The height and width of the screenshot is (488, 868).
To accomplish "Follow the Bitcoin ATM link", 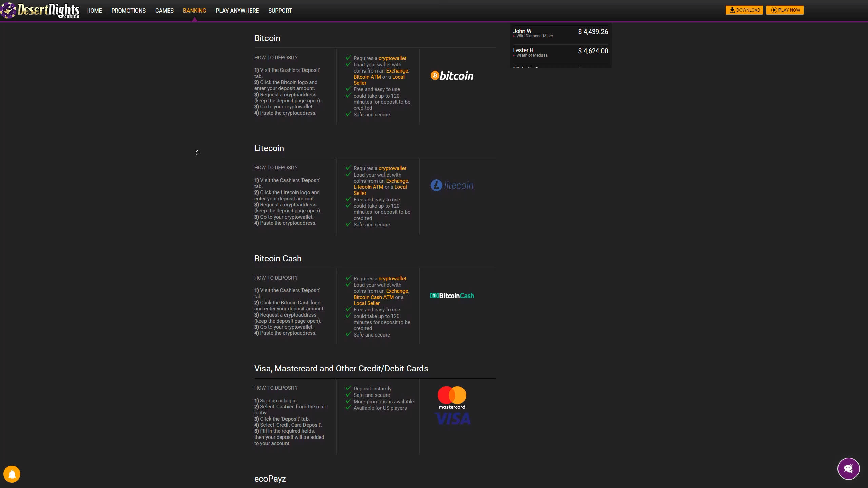I will pyautogui.click(x=367, y=77).
